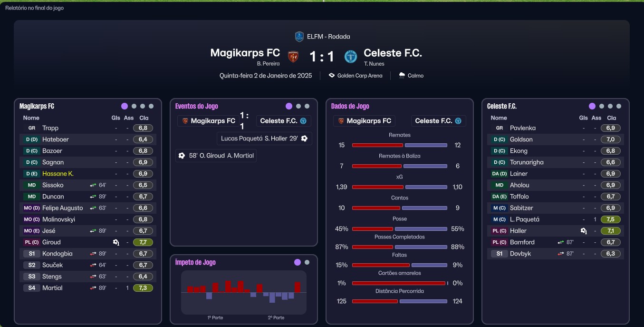Click manager name T. Nunes under Celeste F.C.
This screenshot has height=327, width=644.
point(374,64)
